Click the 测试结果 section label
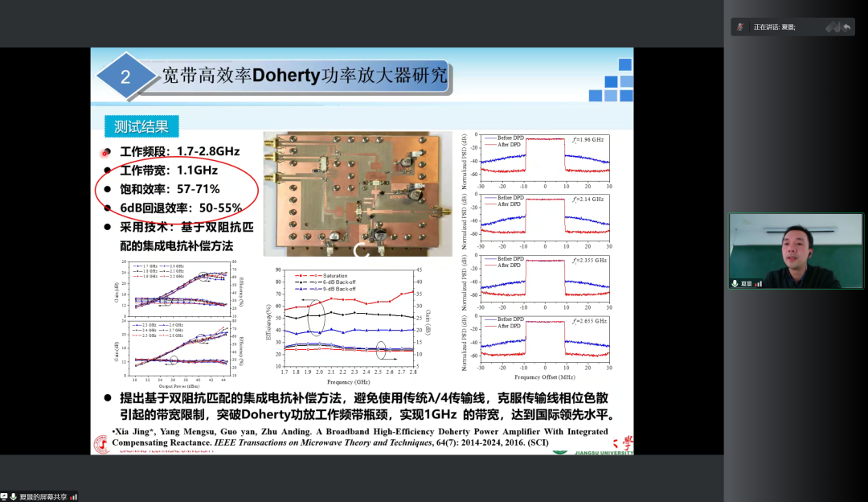Viewport: 868px width, 502px height. pyautogui.click(x=141, y=126)
